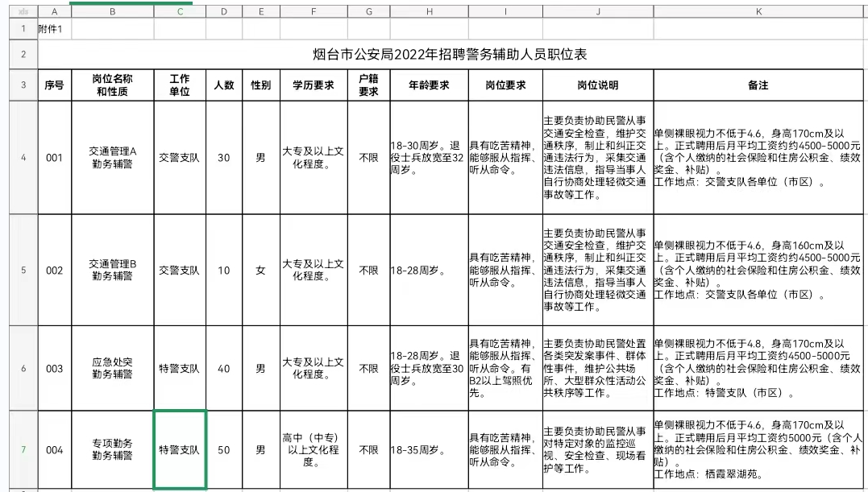Select column J header
Screen dimensions: 868x492
coord(598,11)
